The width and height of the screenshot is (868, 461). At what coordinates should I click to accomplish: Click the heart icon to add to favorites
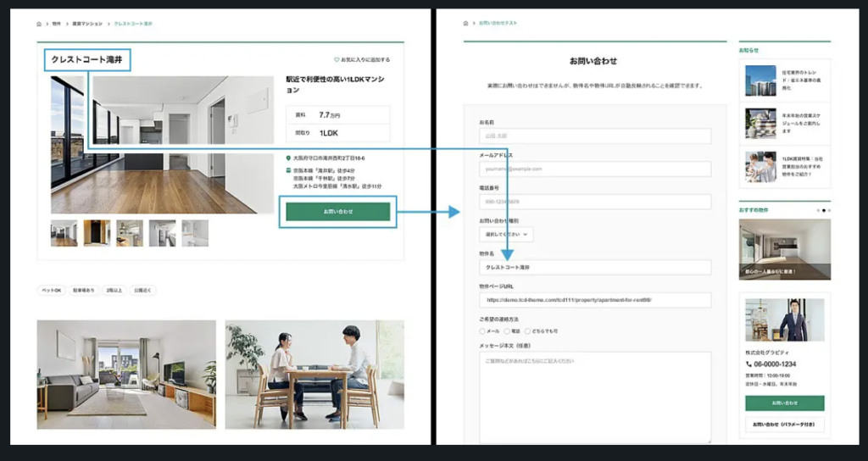click(x=337, y=60)
